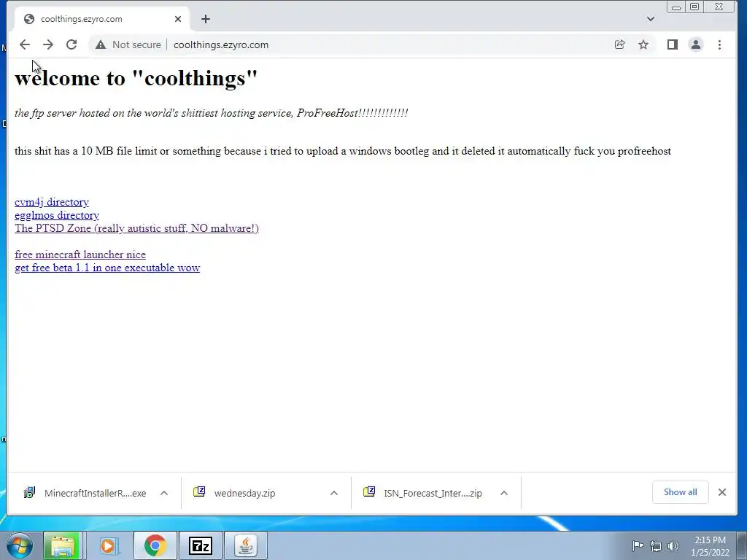Click the 10 MB file limit paragraph
The height and width of the screenshot is (560, 747).
click(343, 151)
